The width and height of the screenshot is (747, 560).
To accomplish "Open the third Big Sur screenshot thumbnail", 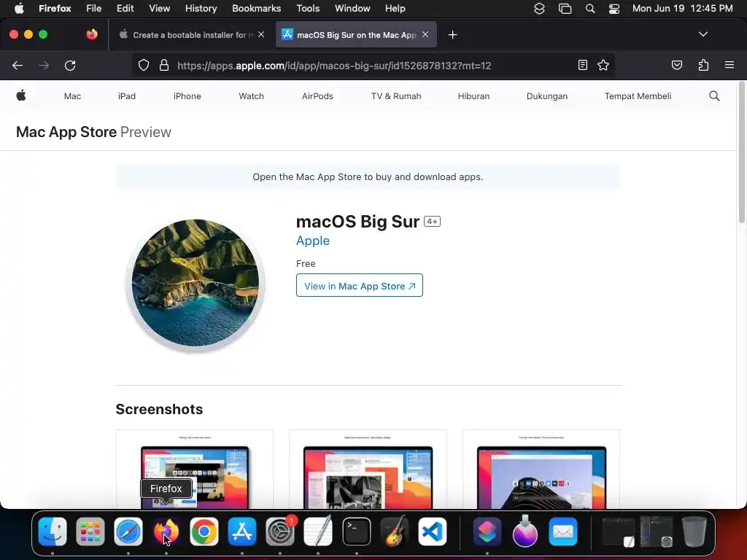I will point(541,469).
